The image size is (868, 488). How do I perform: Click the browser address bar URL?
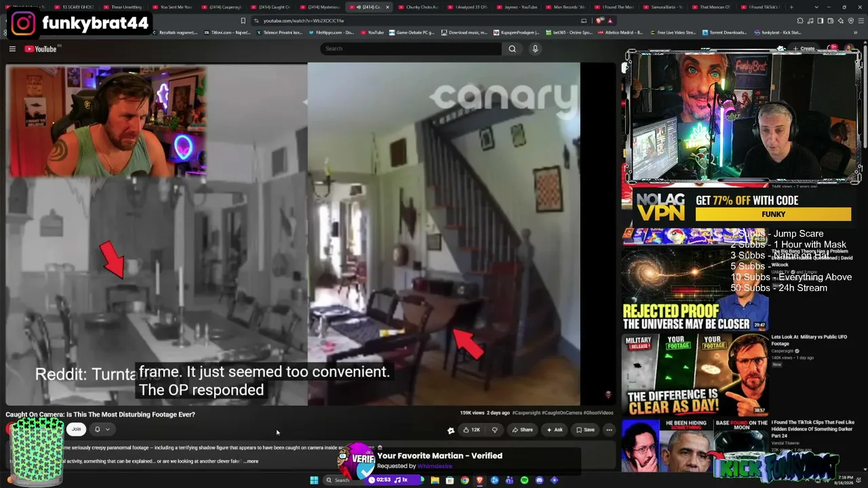click(304, 20)
